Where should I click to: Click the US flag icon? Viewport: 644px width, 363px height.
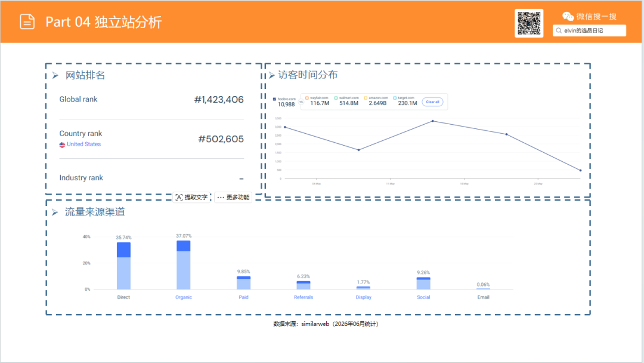click(x=62, y=144)
